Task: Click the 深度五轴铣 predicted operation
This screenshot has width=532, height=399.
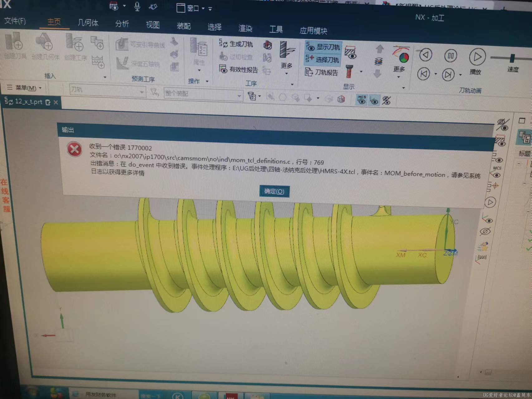Action: coord(138,63)
